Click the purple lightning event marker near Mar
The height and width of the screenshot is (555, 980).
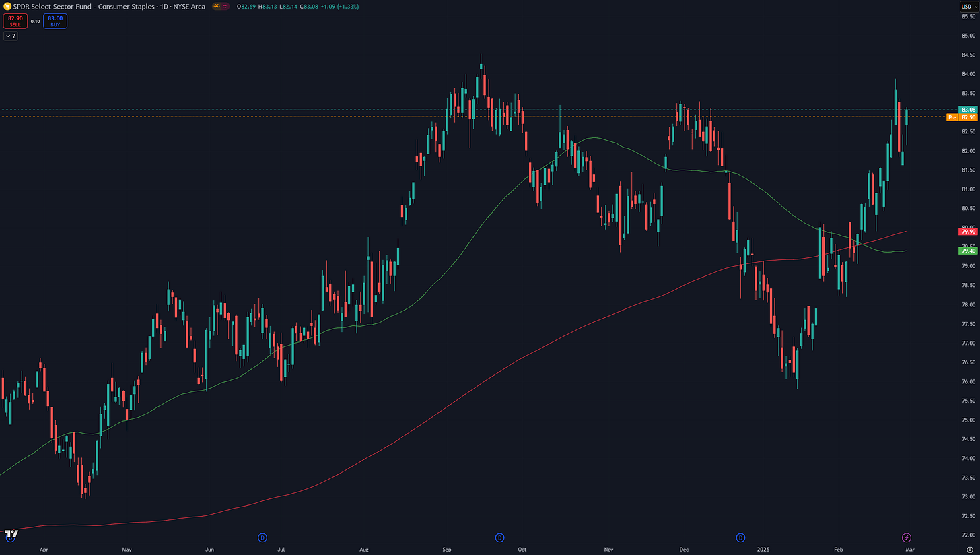[906, 537]
